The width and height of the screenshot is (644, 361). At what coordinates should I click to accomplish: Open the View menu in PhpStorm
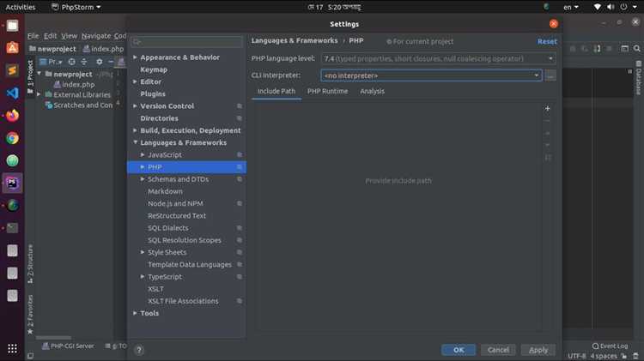pos(69,36)
